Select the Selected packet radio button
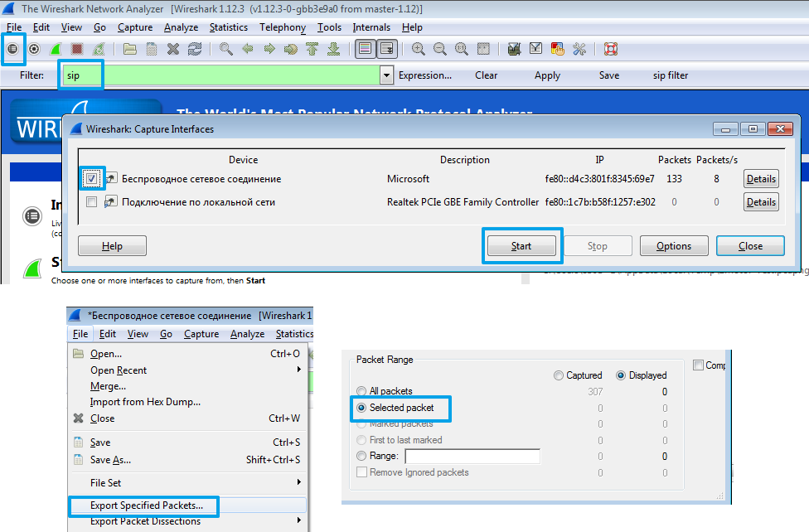809x532 pixels. click(361, 408)
